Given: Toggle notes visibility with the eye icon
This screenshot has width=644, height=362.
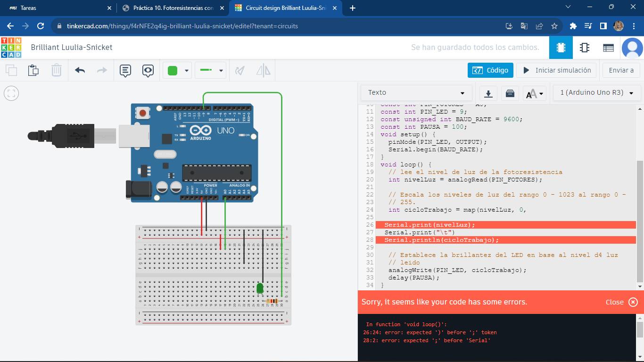Looking at the screenshot, I should 148,71.
